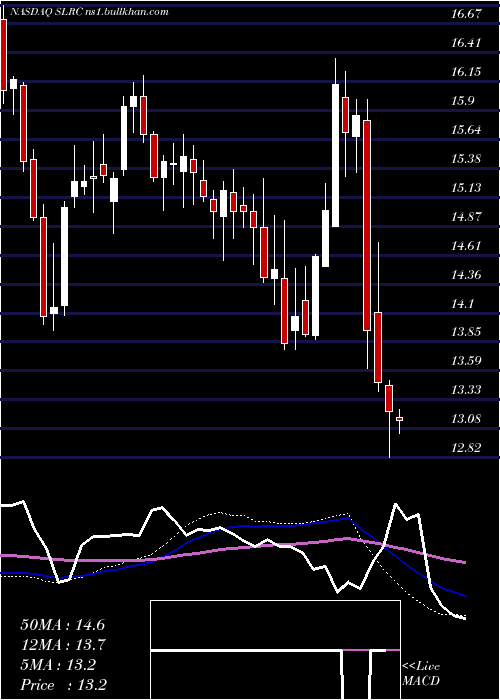Select the 14.61 price axis label
Image resolution: width=500 pixels, height=700 pixels.
click(x=466, y=246)
